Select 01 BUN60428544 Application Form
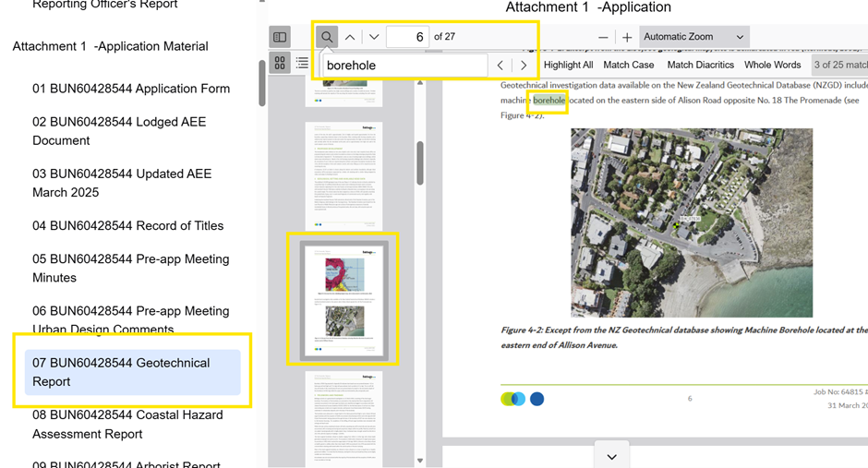This screenshot has width=868, height=468. point(131,89)
